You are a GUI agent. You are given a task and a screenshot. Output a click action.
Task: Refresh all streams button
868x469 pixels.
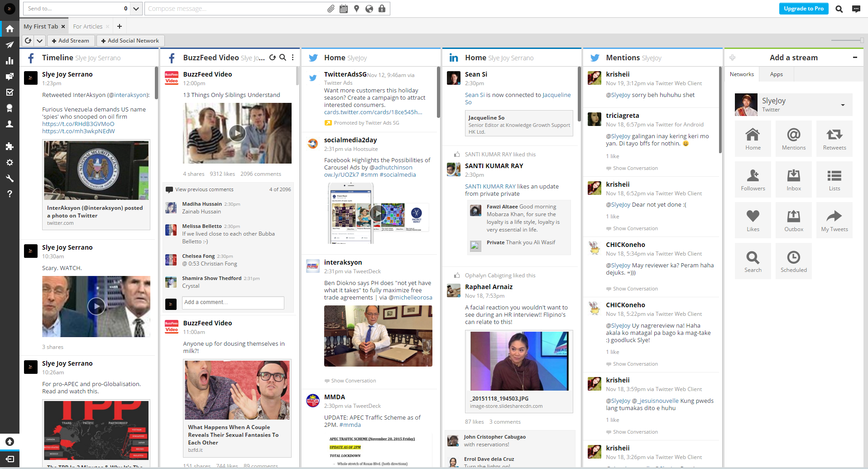coord(28,41)
